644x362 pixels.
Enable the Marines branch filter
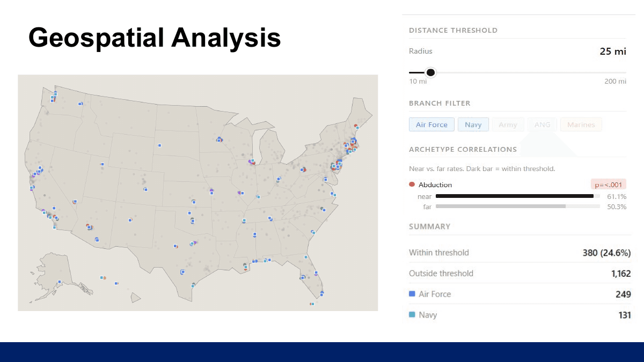pos(581,124)
